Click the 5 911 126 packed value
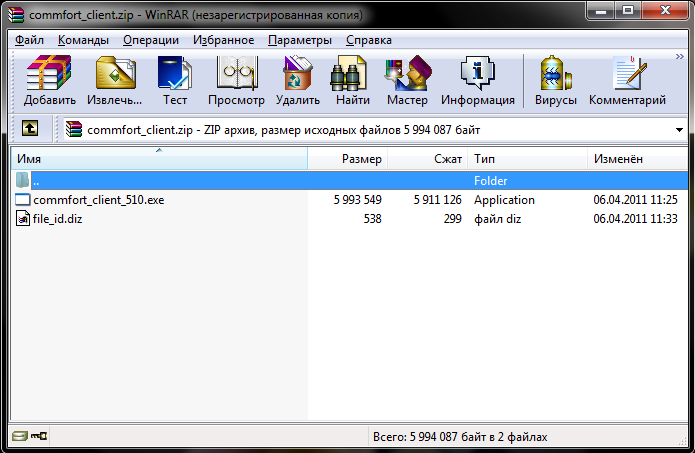The image size is (695, 453). point(437,200)
